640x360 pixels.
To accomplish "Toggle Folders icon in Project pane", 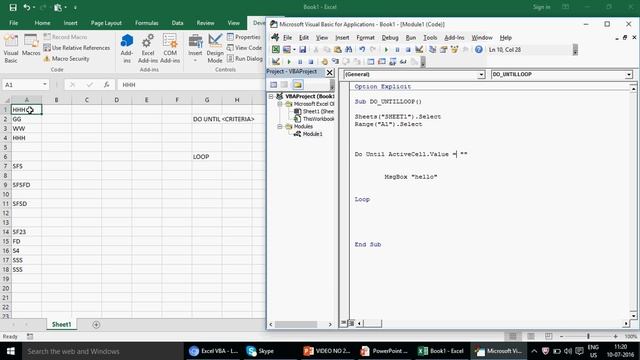I will (298, 84).
